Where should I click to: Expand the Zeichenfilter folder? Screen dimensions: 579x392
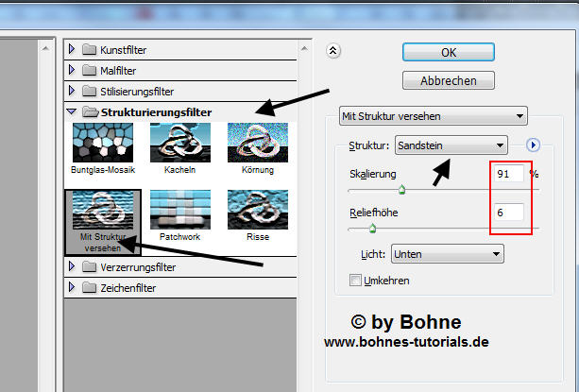click(x=73, y=288)
